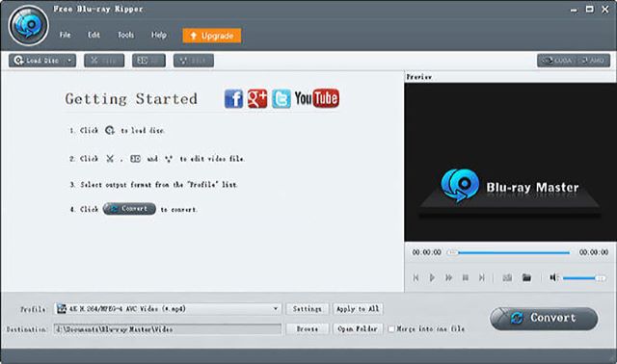Expand the Load Disc dropdown arrow
The image size is (617, 364).
pos(69,61)
